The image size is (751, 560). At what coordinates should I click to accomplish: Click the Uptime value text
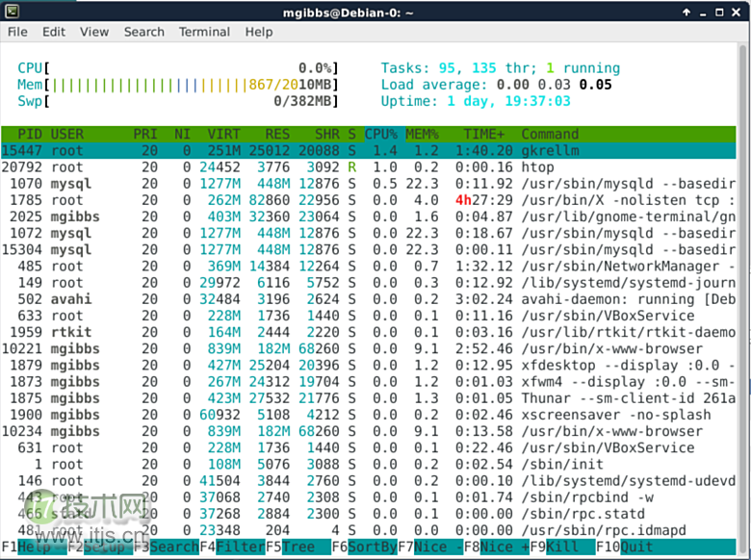(x=508, y=101)
